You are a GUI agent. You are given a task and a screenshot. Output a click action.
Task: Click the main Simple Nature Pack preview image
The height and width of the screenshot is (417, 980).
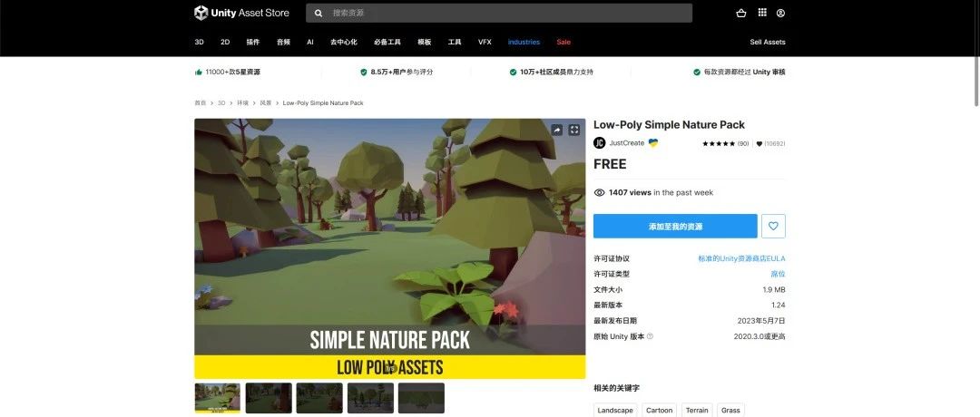click(x=390, y=248)
